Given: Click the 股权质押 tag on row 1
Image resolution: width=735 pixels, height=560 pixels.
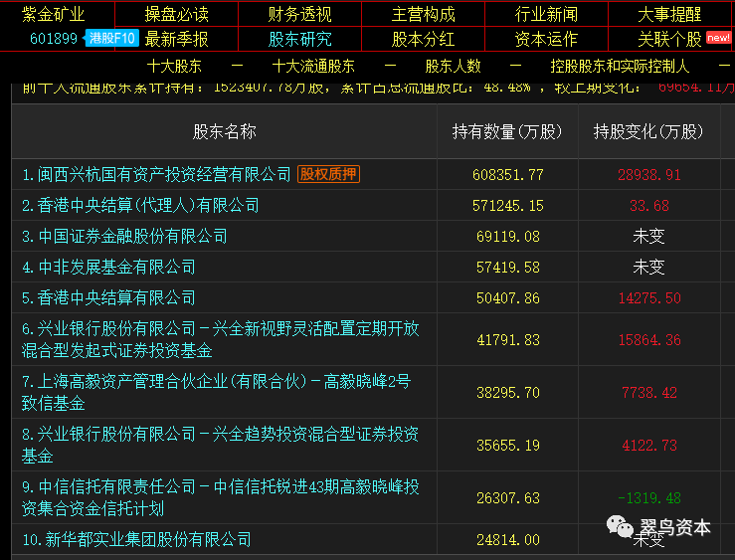Looking at the screenshot, I should pyautogui.click(x=328, y=174).
